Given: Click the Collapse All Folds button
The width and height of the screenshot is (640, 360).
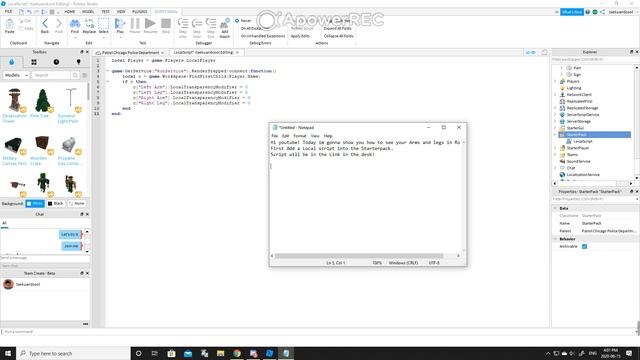Looking at the screenshot, I should point(339,36).
